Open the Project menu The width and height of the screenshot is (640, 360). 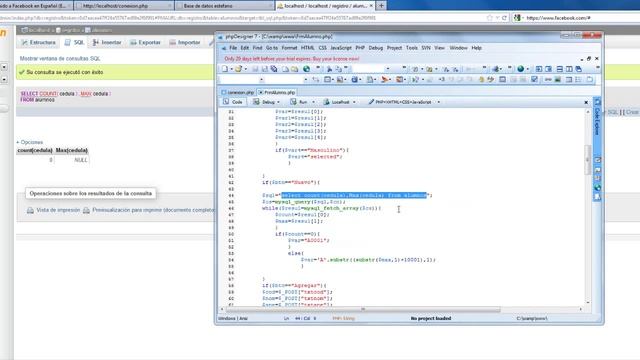pyautogui.click(x=394, y=48)
